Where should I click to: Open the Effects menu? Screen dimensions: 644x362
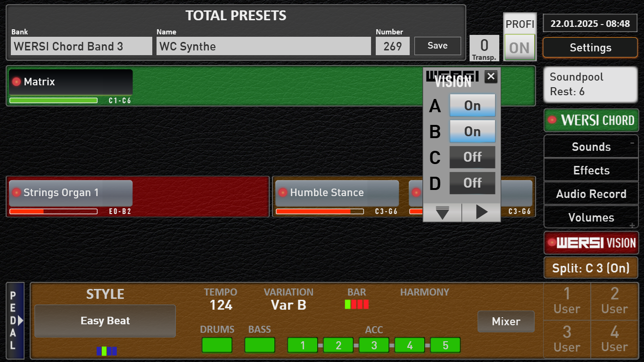pyautogui.click(x=591, y=170)
